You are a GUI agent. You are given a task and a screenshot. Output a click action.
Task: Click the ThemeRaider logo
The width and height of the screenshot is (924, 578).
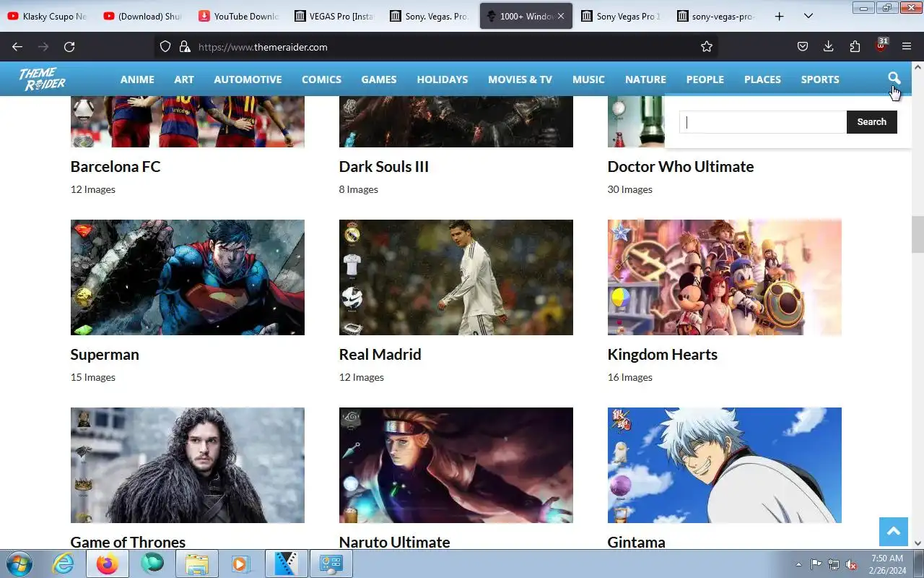tap(42, 79)
